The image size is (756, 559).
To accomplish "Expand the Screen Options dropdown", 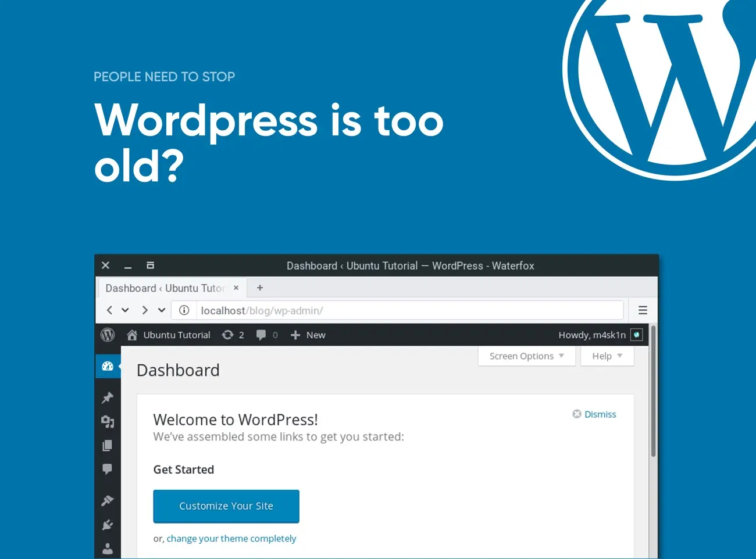I will (x=526, y=356).
